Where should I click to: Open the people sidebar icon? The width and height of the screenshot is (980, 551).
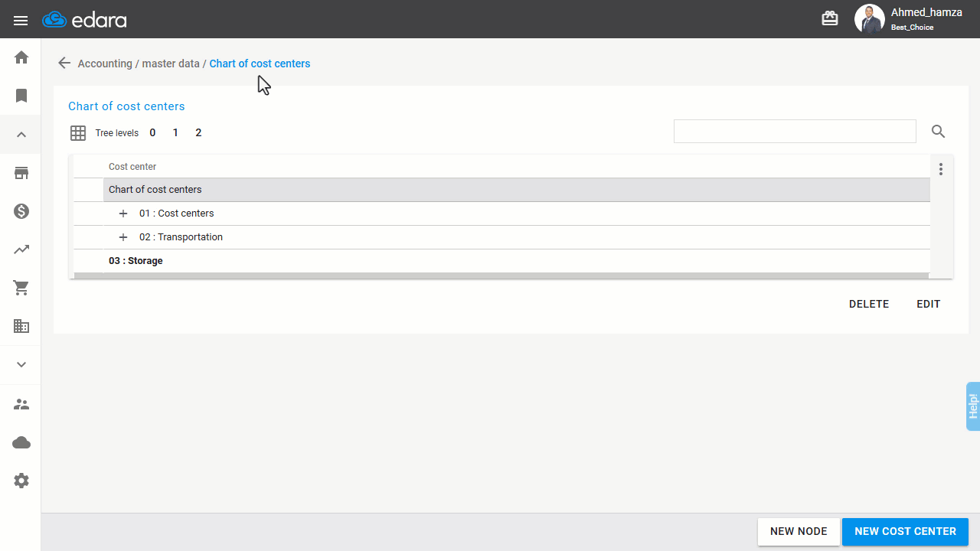21,404
